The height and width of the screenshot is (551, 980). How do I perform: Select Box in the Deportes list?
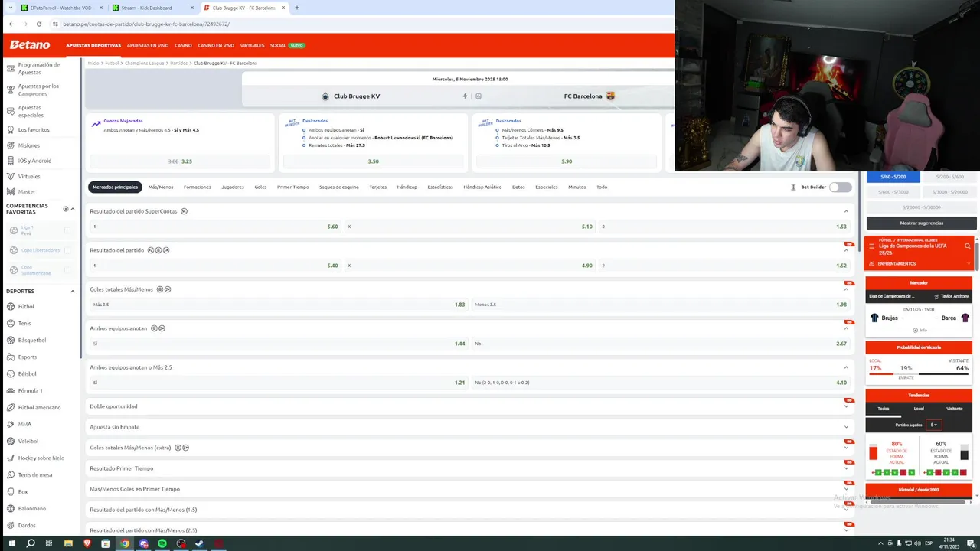coord(22,491)
